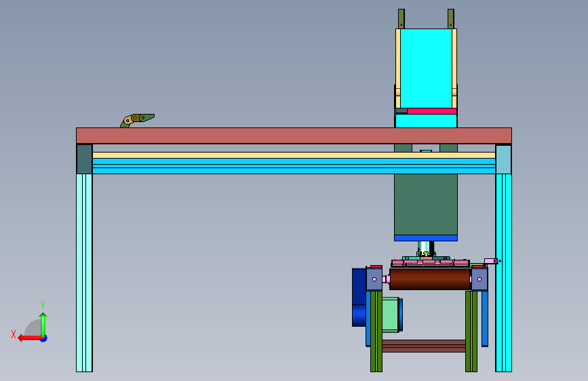
Task: Select the bright cyan right table leg
Action: click(x=503, y=273)
